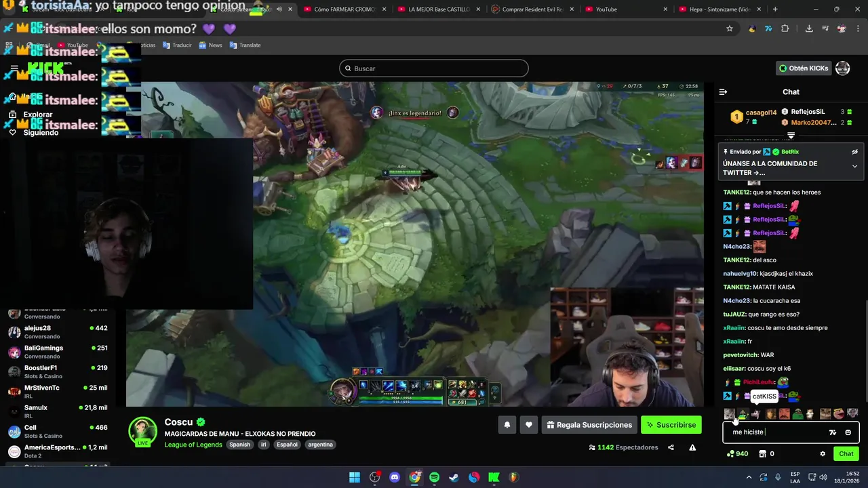Viewport: 868px width, 488px height.
Task: Click username xRaaiin on 'coscu te amo' message
Action: [x=734, y=328]
